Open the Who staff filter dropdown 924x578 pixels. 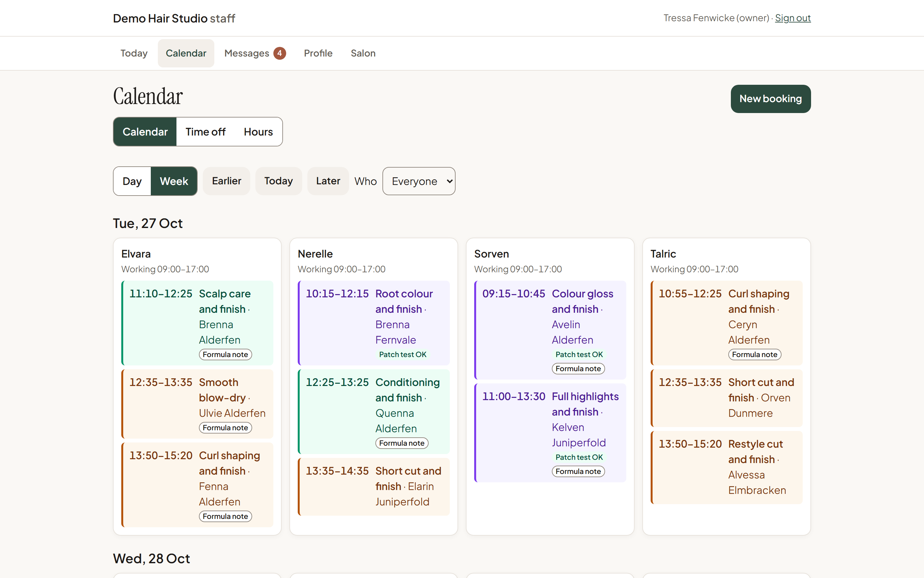click(419, 181)
